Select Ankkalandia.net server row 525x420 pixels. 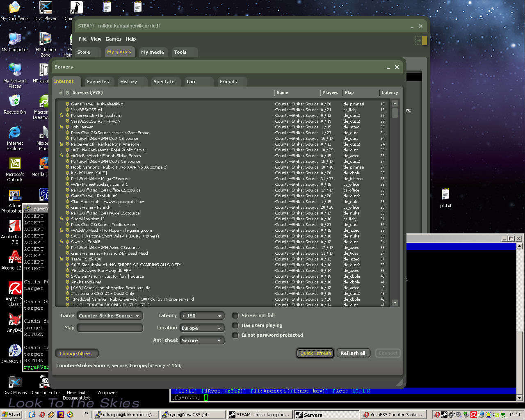pyautogui.click(x=224, y=282)
